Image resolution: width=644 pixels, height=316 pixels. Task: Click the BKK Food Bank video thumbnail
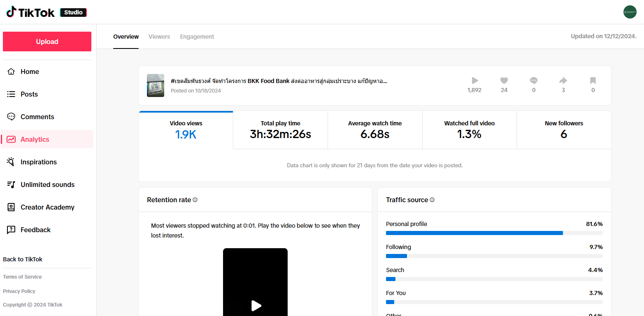coord(156,85)
